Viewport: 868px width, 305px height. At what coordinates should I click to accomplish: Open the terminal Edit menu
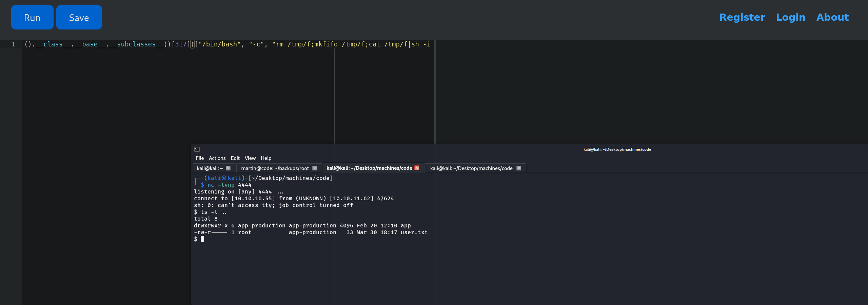[235, 158]
